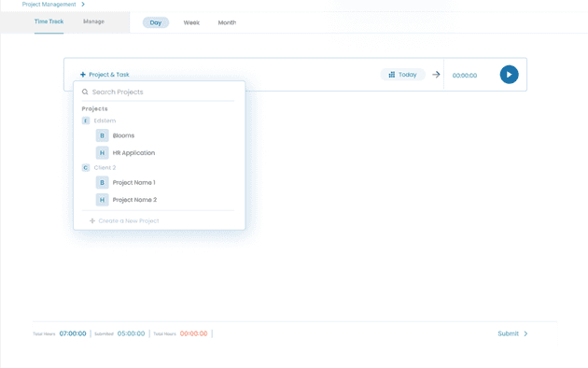Click the C badge for Client 2

(x=86, y=168)
